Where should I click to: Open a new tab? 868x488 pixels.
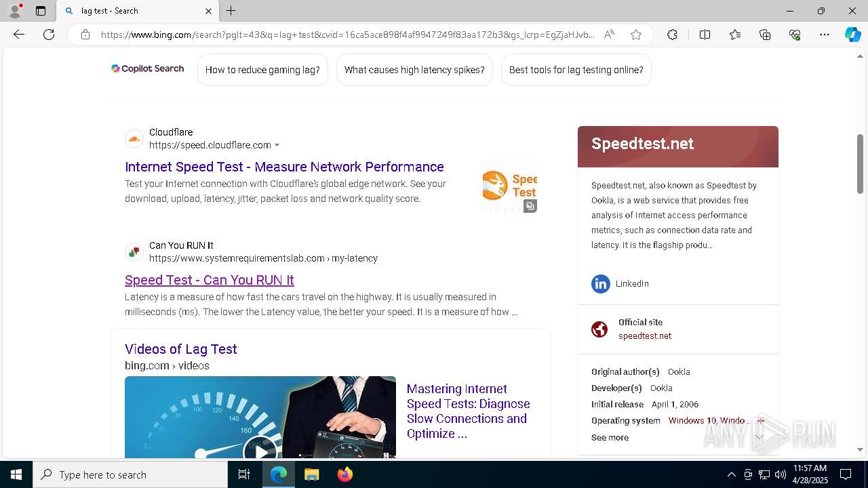[231, 11]
